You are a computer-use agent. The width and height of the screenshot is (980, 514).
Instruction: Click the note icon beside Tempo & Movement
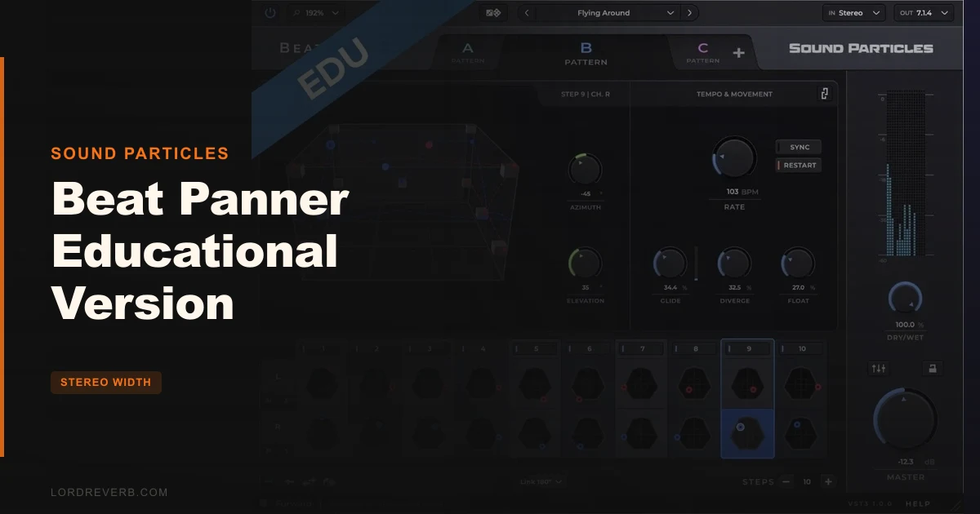click(824, 94)
